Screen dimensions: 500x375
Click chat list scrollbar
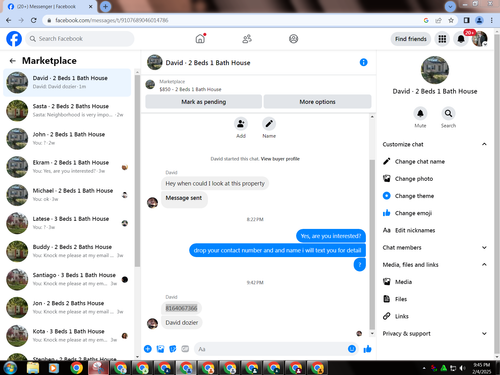137,171
